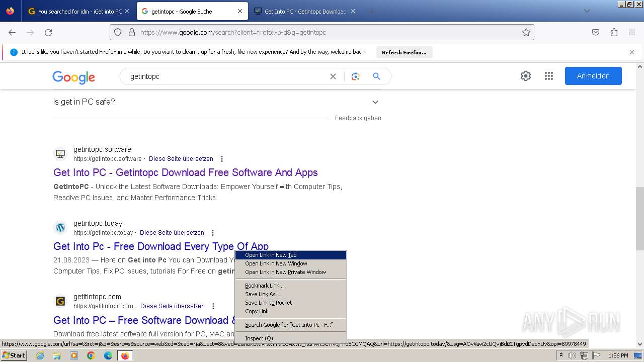Viewport: 644px width, 362px height.
Task: Open the Google apps grid
Action: point(549,76)
